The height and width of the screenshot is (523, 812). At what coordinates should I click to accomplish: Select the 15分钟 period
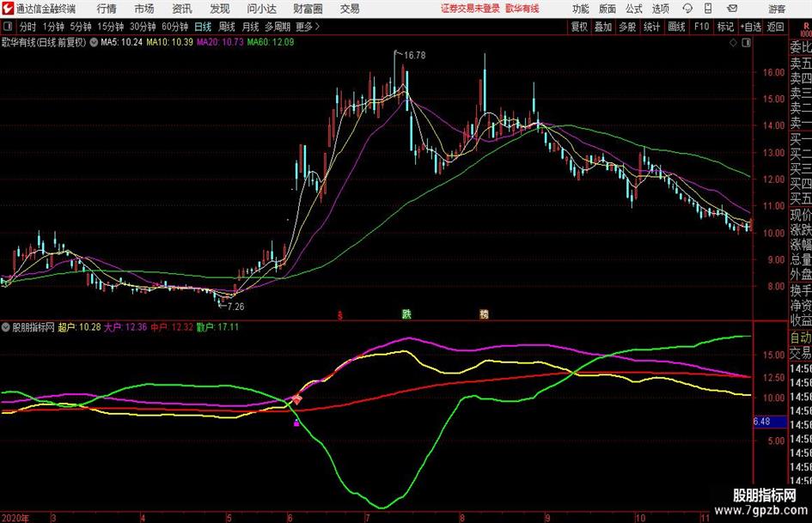tap(110, 27)
